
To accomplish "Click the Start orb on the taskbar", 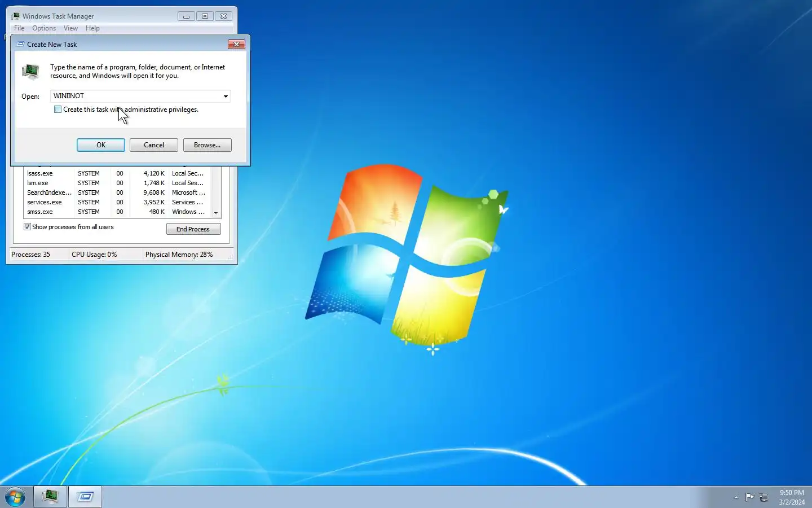I will click(x=15, y=497).
